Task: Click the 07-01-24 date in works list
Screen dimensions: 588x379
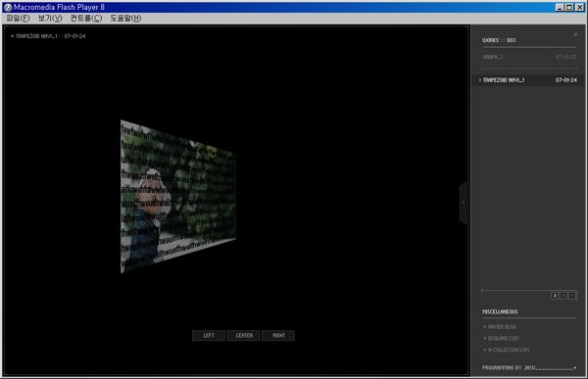Action: [566, 80]
